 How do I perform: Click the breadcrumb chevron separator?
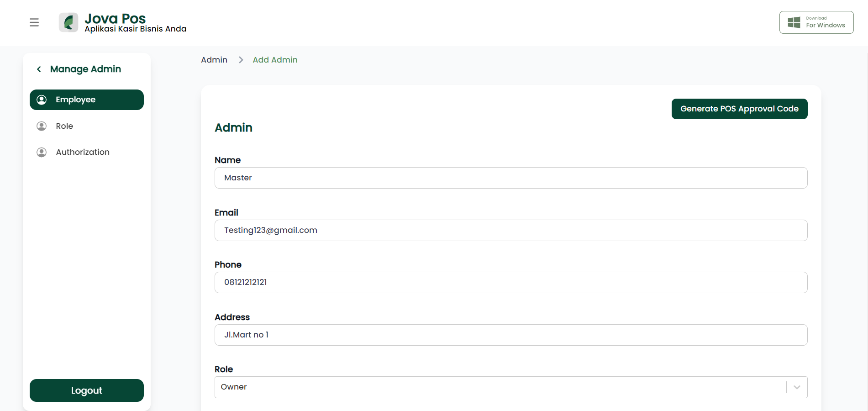pos(241,60)
